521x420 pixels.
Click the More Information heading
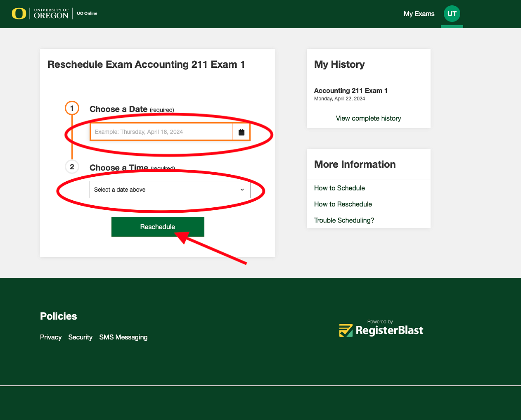pyautogui.click(x=355, y=164)
